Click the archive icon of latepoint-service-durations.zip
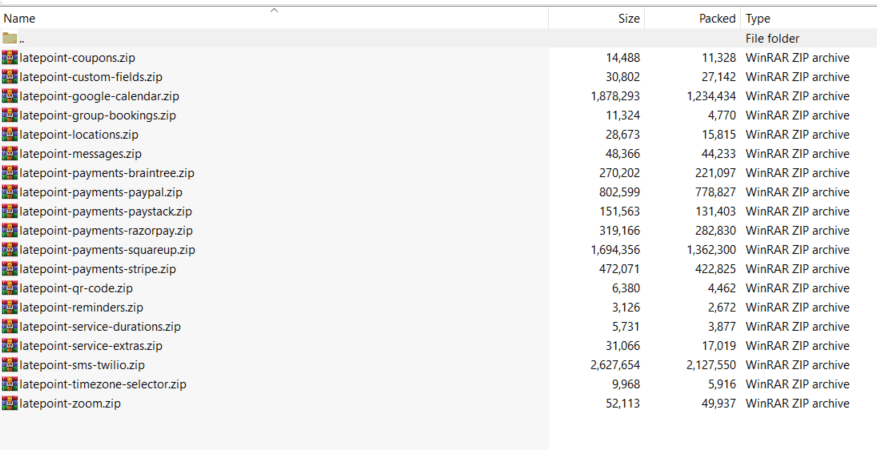This screenshot has height=450, width=877. [10, 326]
